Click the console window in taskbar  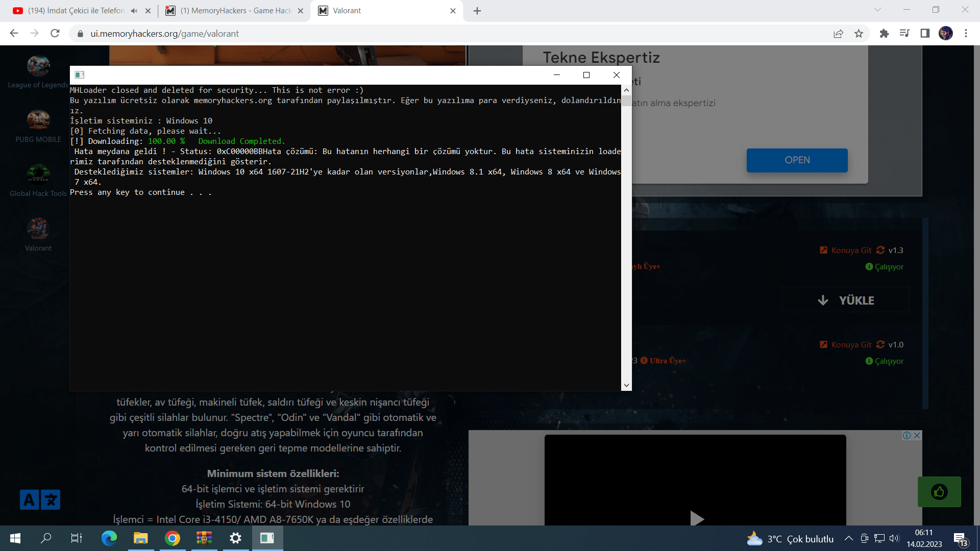[x=267, y=538]
